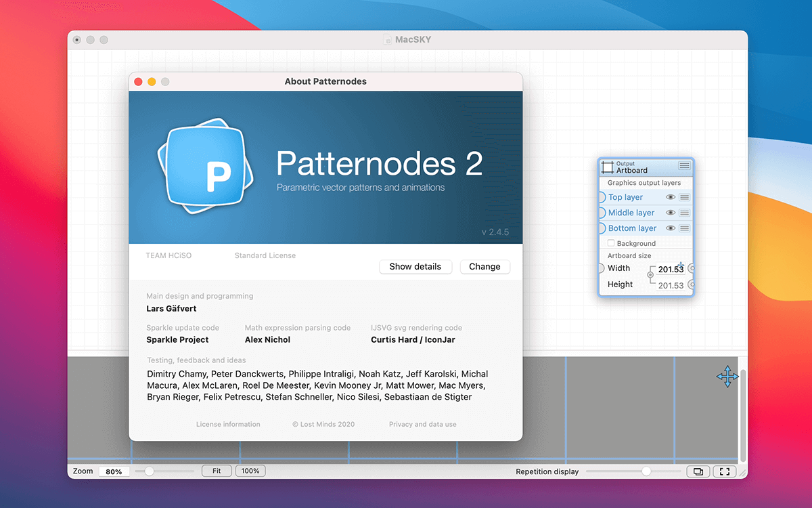Open the Artboard node's header menu icon

[x=685, y=165]
